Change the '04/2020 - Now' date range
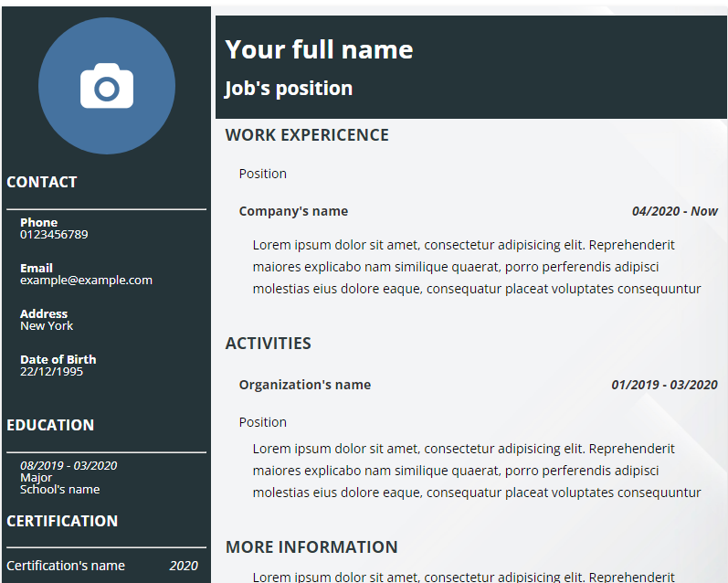The image size is (728, 583). point(674,211)
